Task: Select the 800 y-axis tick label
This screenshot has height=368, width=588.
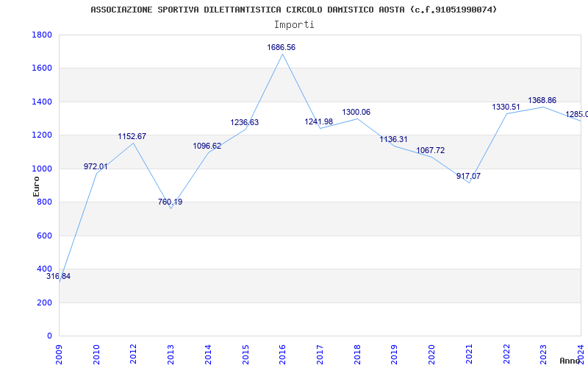Action: click(45, 202)
